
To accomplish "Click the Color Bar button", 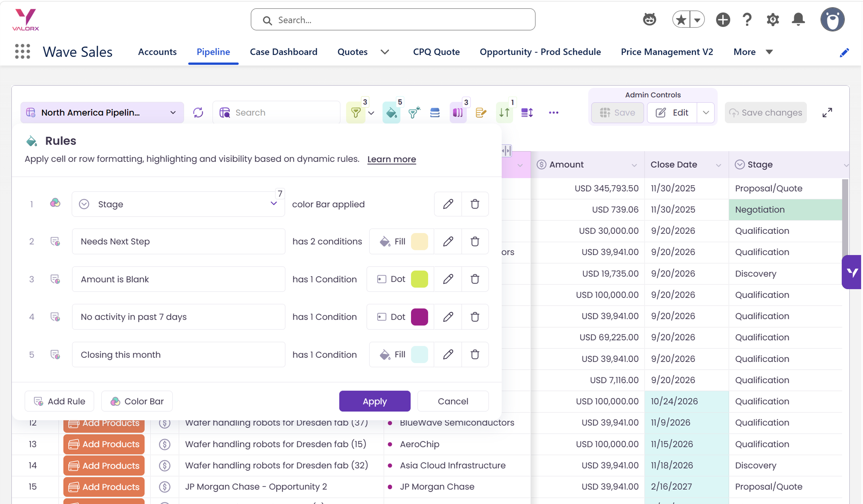I will click(x=137, y=401).
